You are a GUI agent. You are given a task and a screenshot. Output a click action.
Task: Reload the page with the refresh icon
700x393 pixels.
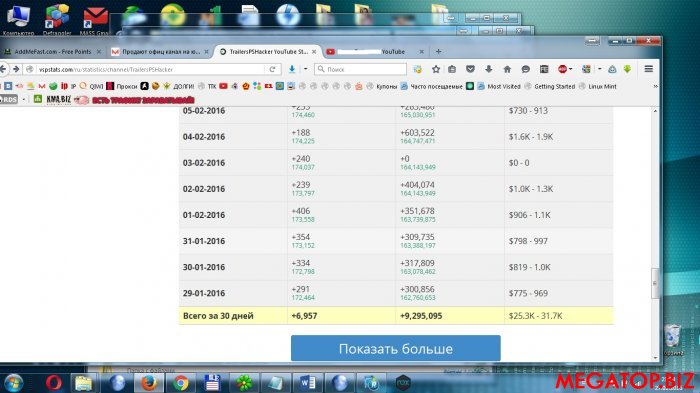(x=272, y=69)
